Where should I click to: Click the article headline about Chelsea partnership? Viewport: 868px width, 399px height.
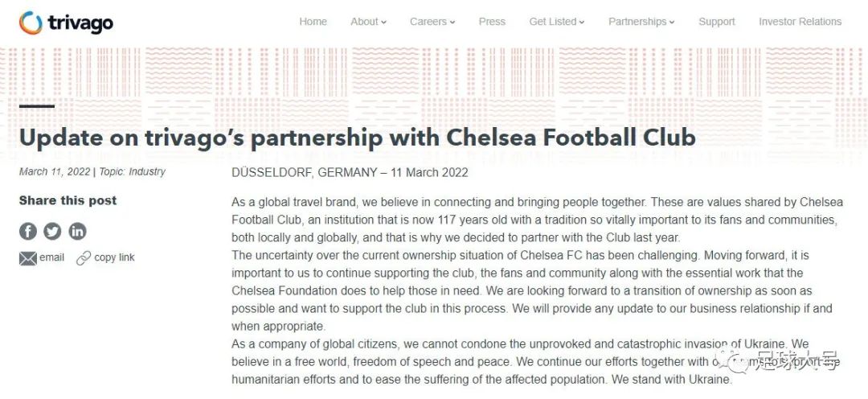click(x=357, y=137)
